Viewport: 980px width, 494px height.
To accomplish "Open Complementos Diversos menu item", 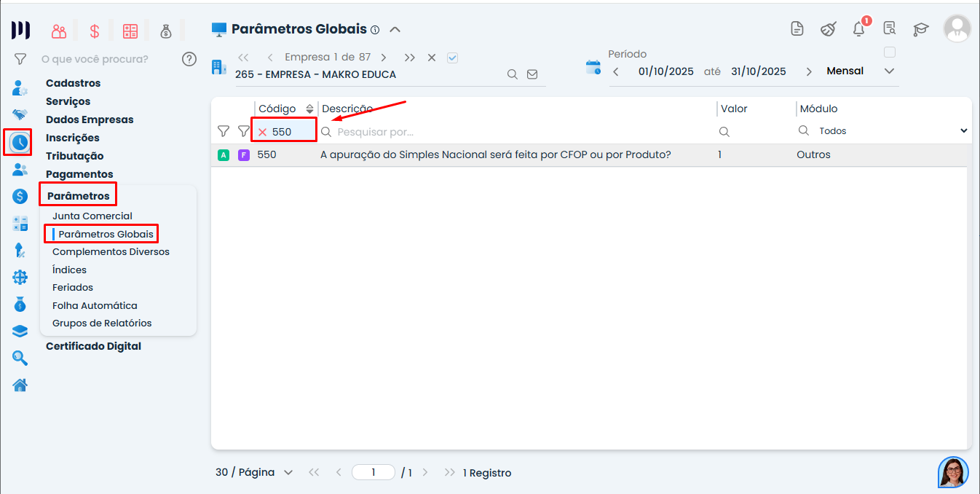I will point(111,251).
